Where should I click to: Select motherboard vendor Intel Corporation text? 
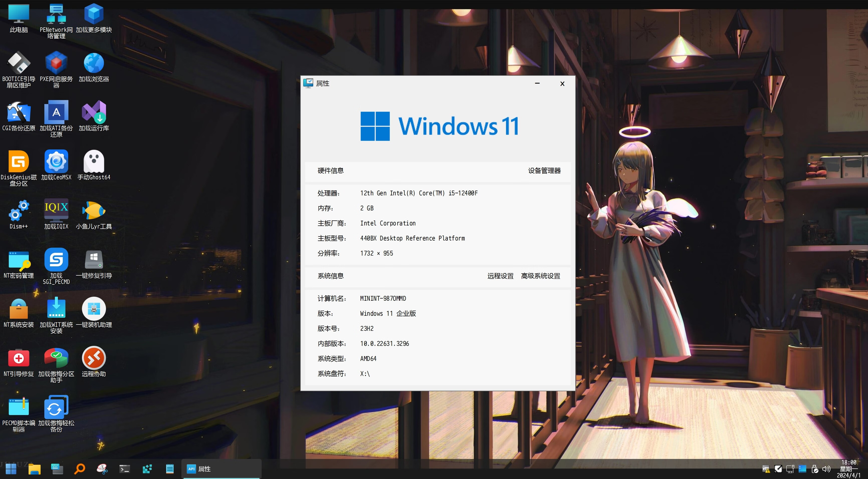tap(387, 223)
